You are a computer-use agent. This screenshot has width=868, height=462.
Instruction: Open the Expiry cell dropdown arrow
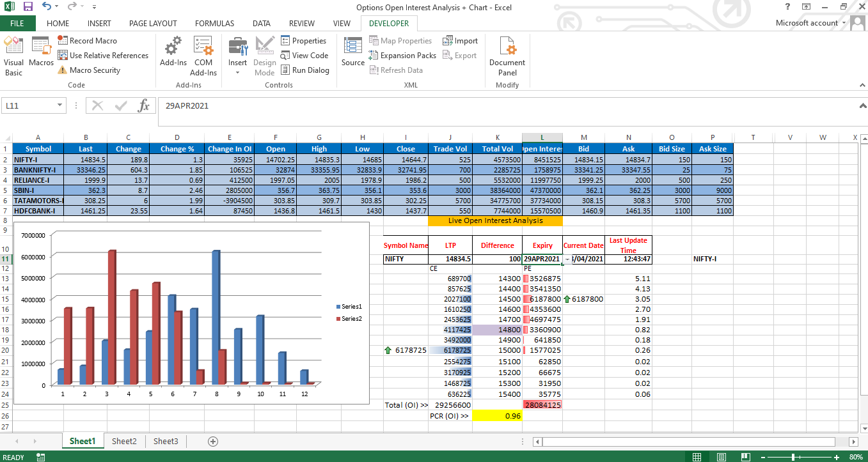coord(567,259)
